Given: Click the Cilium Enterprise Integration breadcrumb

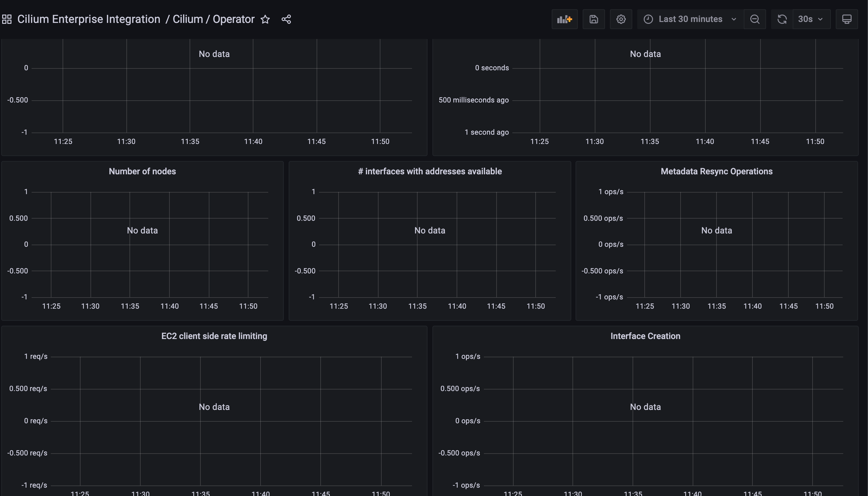Looking at the screenshot, I should pyautogui.click(x=89, y=19).
